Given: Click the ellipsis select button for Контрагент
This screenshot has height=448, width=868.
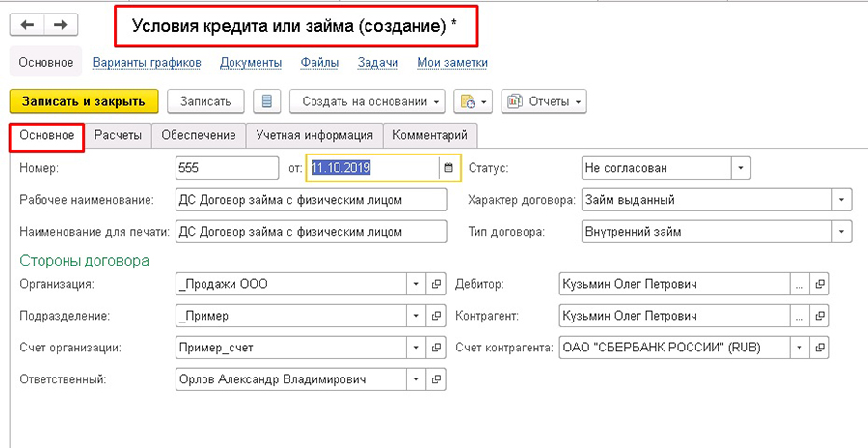Looking at the screenshot, I should click(x=800, y=316).
